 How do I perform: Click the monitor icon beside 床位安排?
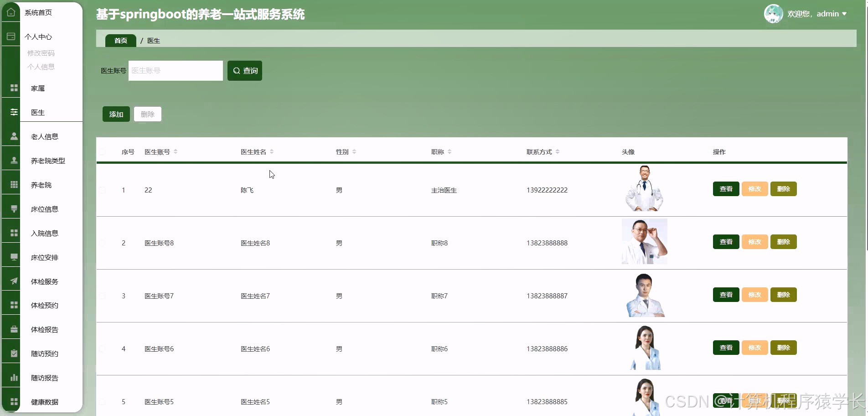pos(14,257)
